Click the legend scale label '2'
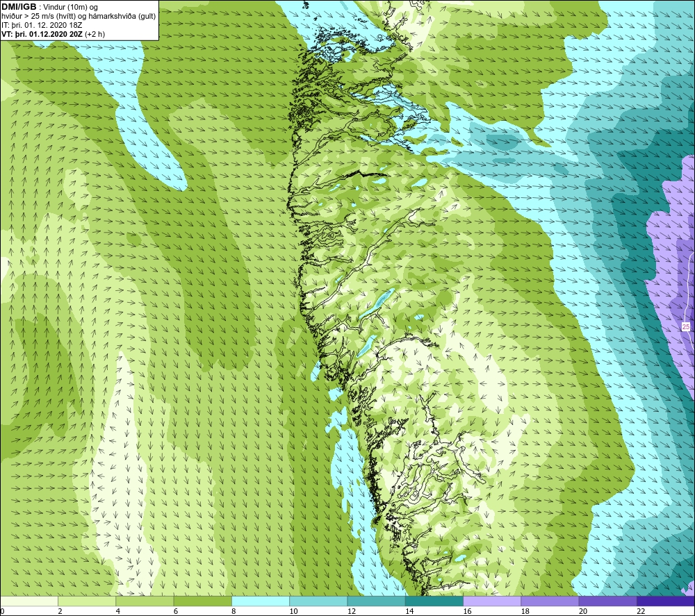This screenshot has height=616, width=695. pyautogui.click(x=60, y=612)
